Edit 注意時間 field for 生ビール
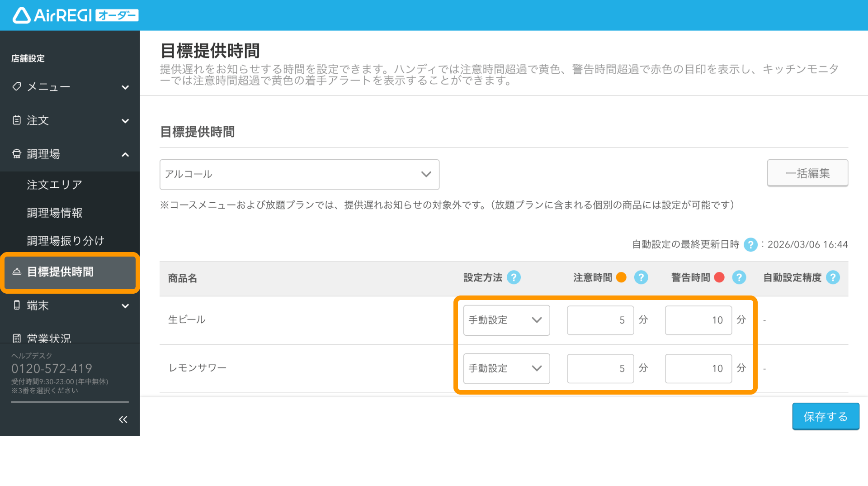This screenshot has height=486, width=868. (600, 320)
